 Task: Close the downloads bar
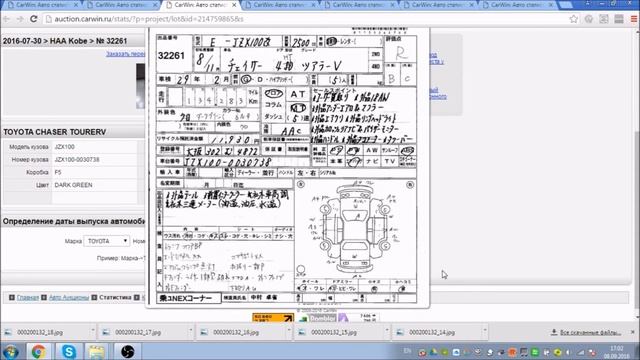pyautogui.click(x=633, y=332)
